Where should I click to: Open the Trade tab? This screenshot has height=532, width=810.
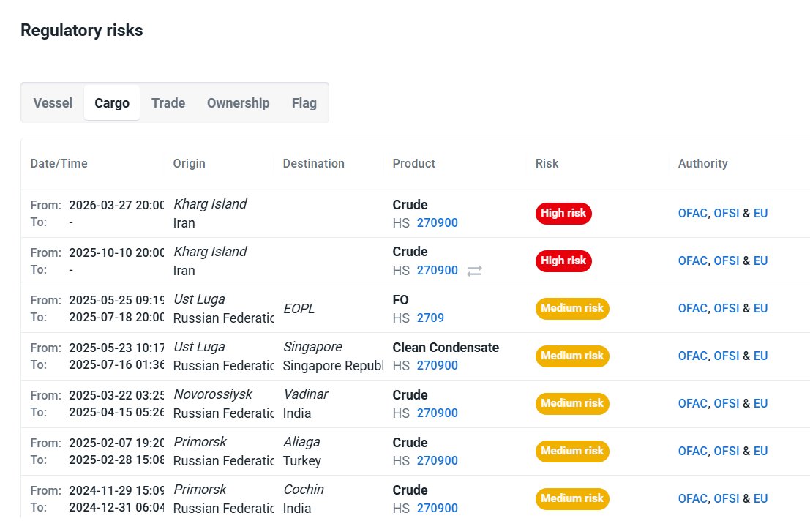[x=168, y=102]
